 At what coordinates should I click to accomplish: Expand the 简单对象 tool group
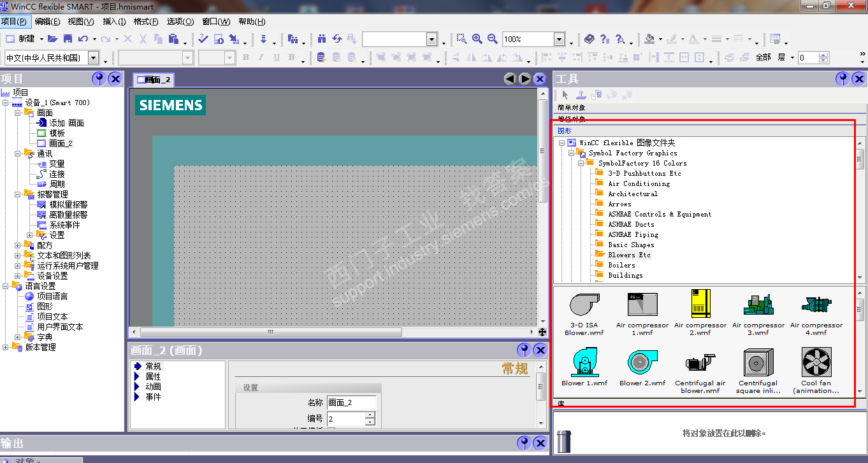(709, 108)
